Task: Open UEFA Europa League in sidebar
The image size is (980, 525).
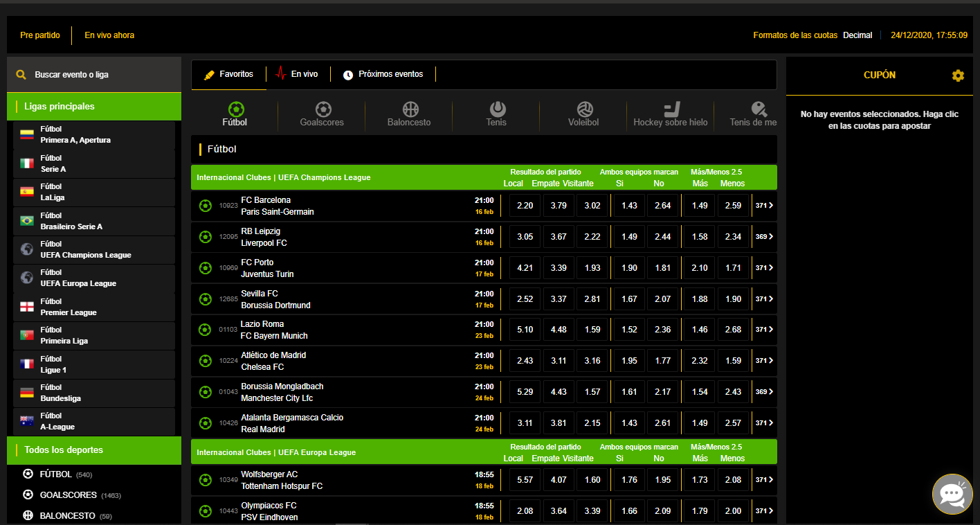Action: (94, 278)
